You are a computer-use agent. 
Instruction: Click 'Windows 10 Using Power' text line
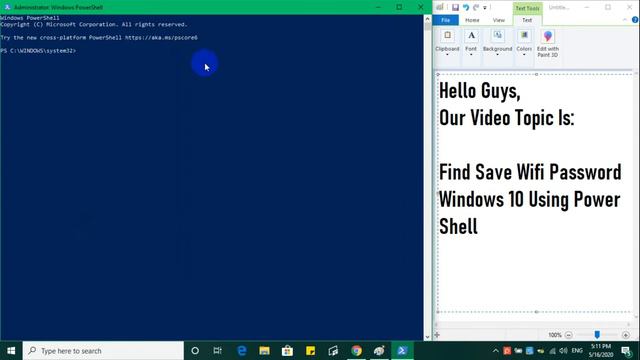(530, 200)
